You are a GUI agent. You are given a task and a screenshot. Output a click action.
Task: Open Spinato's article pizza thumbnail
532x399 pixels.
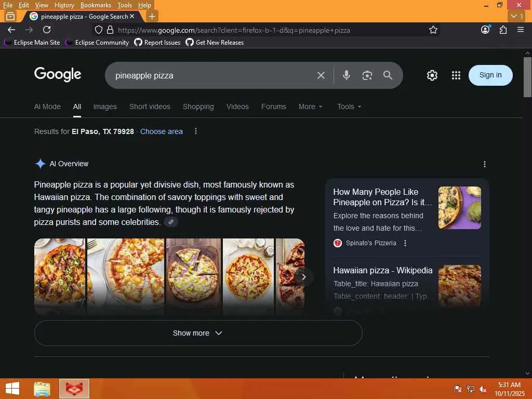click(x=459, y=208)
